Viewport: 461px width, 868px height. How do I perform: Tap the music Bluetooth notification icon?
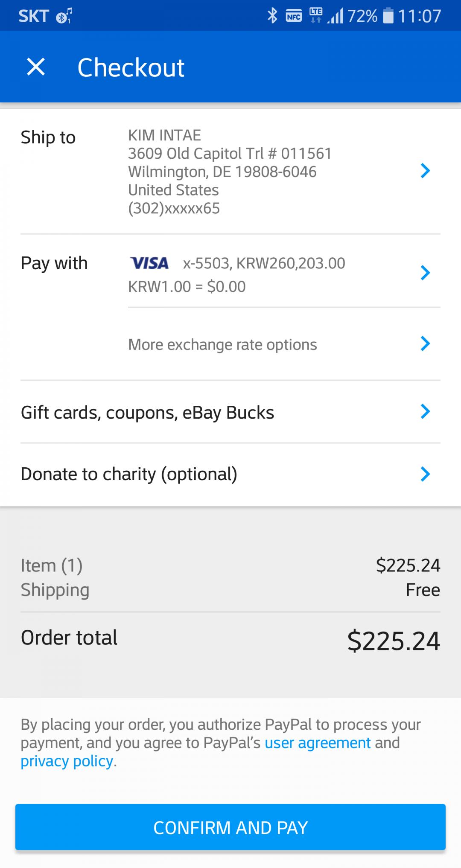point(64,16)
